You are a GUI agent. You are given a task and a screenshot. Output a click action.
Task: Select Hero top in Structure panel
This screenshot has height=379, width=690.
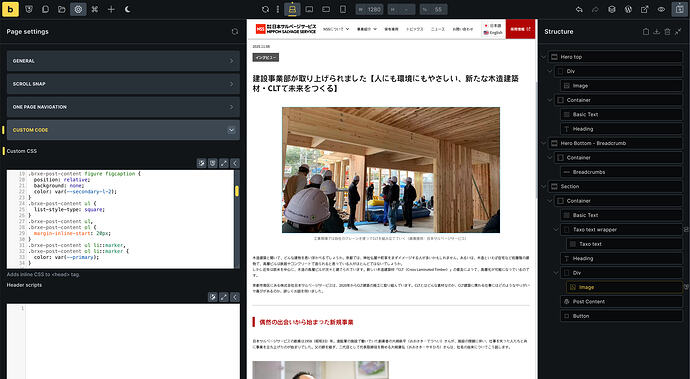[x=615, y=57]
